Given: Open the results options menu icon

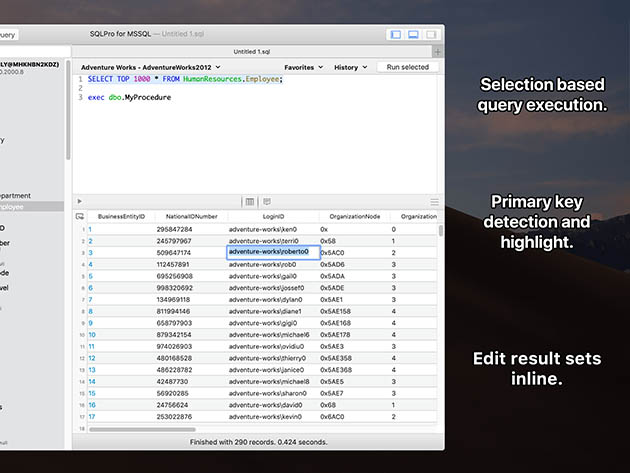Looking at the screenshot, I should click(x=434, y=201).
